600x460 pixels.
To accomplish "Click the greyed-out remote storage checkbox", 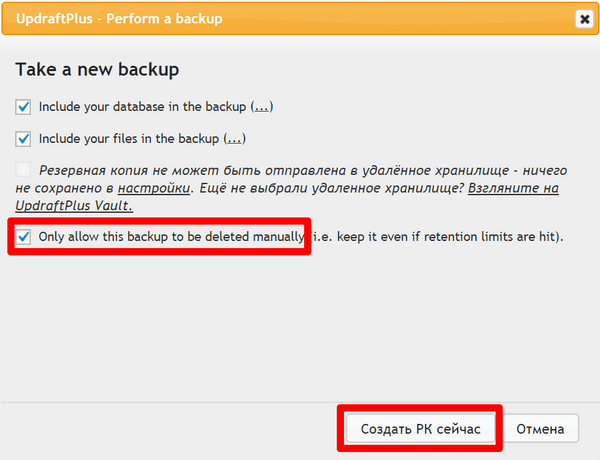I will click(x=23, y=169).
